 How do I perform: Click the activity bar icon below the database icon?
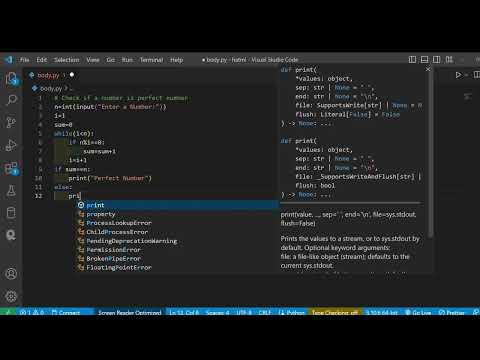pos(11,235)
